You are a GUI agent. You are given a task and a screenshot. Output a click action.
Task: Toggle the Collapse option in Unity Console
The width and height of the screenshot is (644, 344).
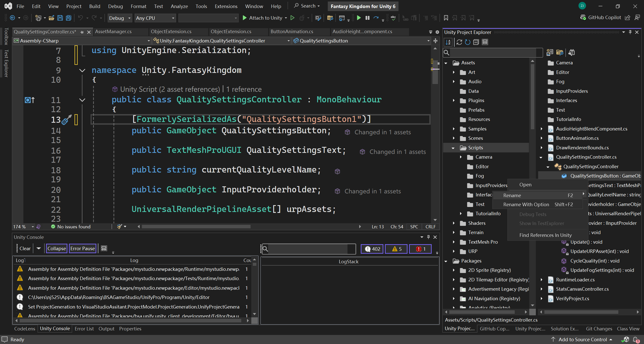coord(56,249)
